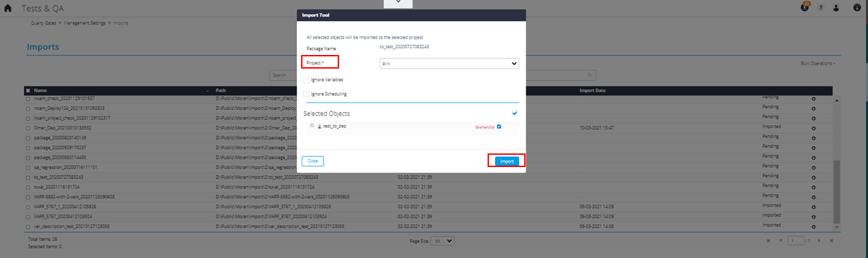This screenshot has height=258, width=868.
Task: Click action icon for noam_check row
Action: pyautogui.click(x=814, y=99)
